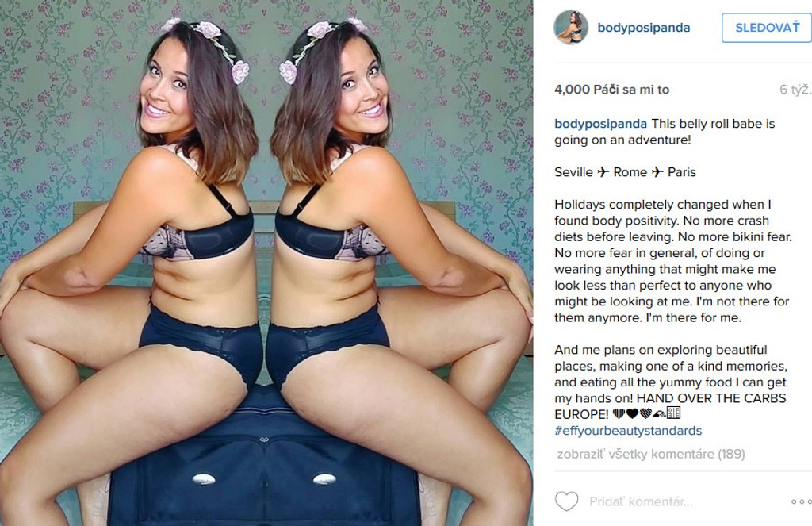
Task: Like the post with the heart icon
Action: click(566, 501)
